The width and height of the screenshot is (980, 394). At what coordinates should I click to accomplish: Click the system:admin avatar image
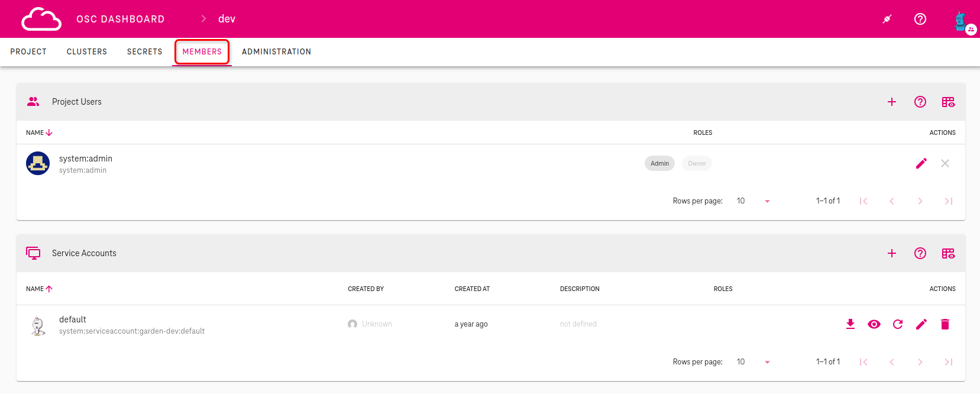click(x=38, y=163)
